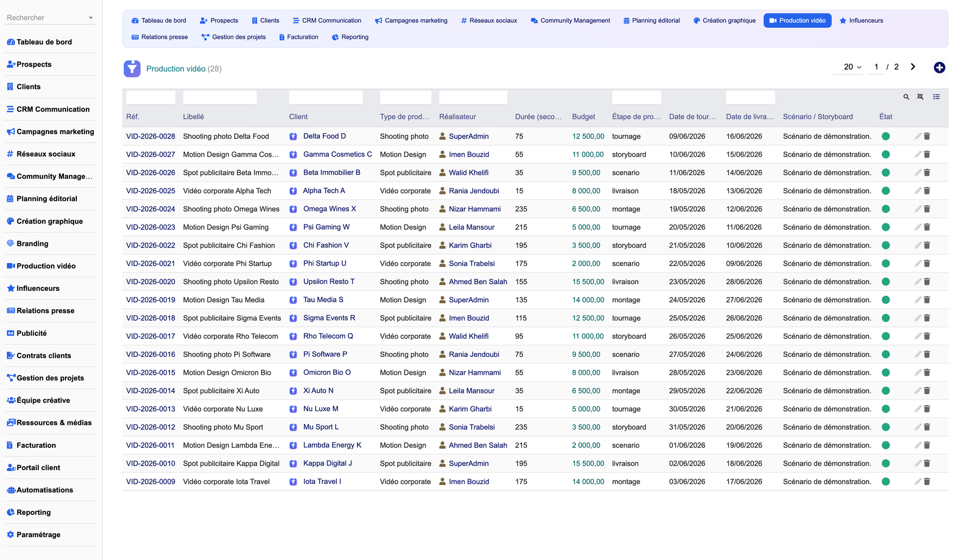Image resolution: width=966 pixels, height=560 pixels.
Task: Click the Réf. filter input field
Action: coord(150,97)
